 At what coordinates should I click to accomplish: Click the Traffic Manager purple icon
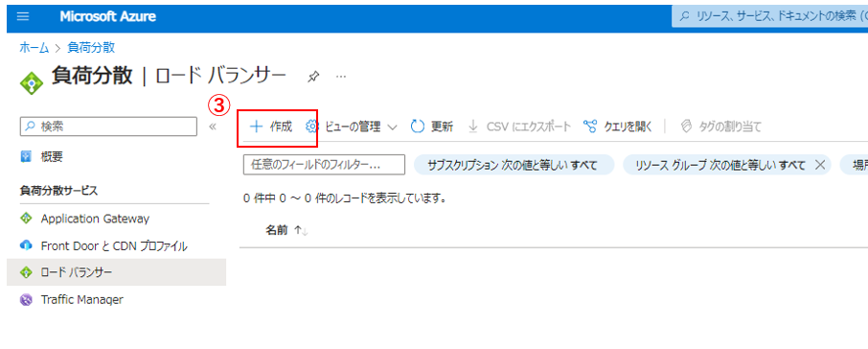pyautogui.click(x=26, y=300)
